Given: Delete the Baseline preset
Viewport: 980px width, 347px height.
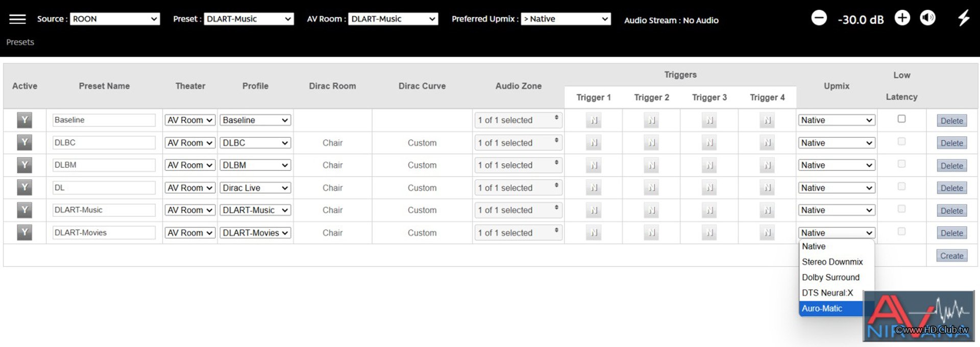Looking at the screenshot, I should point(951,121).
